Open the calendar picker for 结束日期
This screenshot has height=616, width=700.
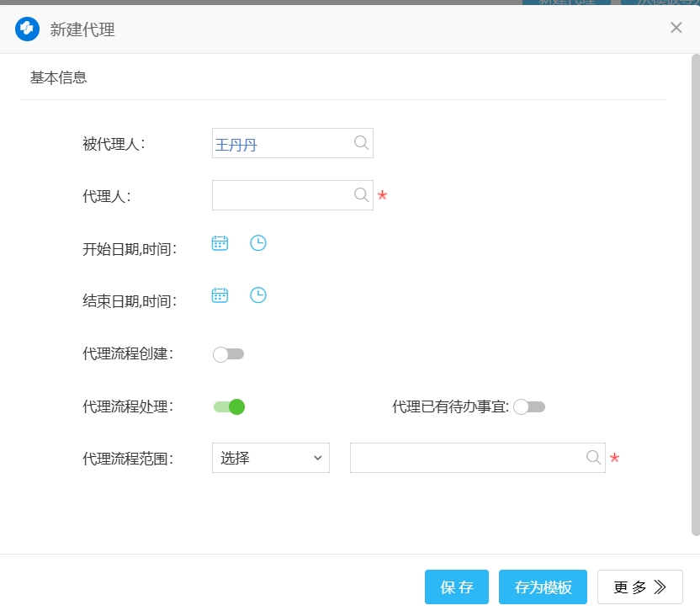pos(220,295)
